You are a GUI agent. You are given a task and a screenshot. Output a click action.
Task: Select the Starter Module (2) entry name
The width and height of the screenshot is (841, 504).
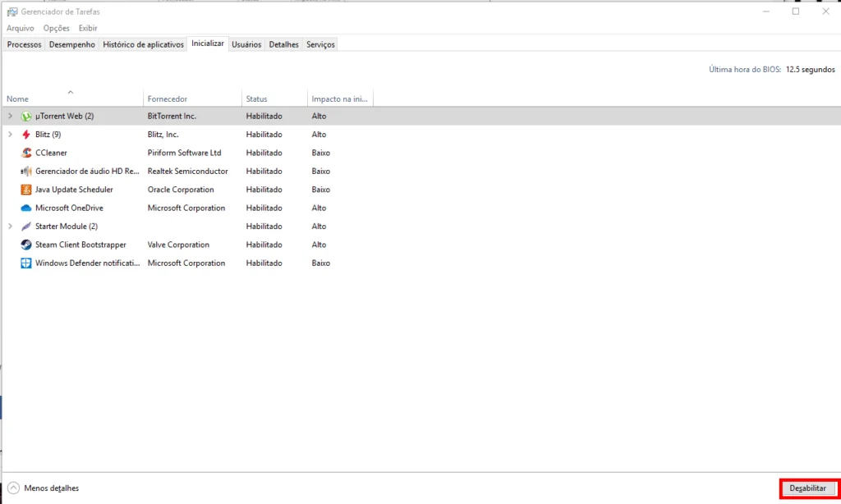(x=67, y=227)
